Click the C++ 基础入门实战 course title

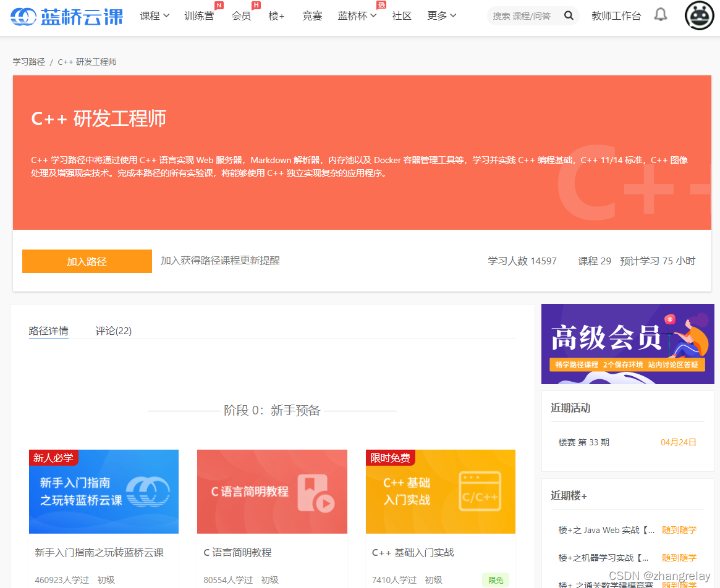[x=413, y=552]
